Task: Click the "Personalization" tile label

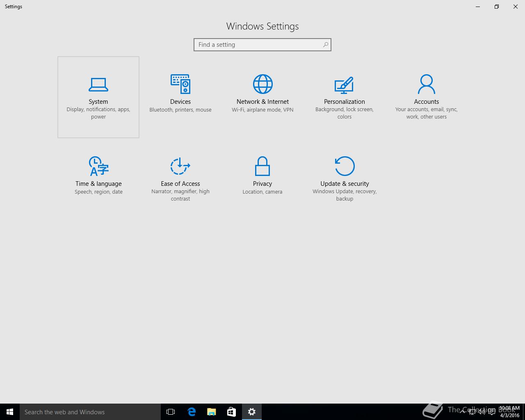Action: pos(345,102)
